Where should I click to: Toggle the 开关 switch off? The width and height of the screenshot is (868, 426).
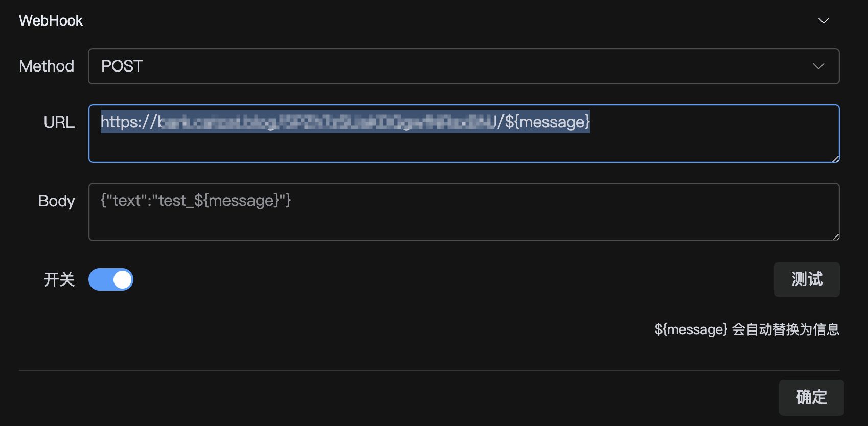[111, 279]
